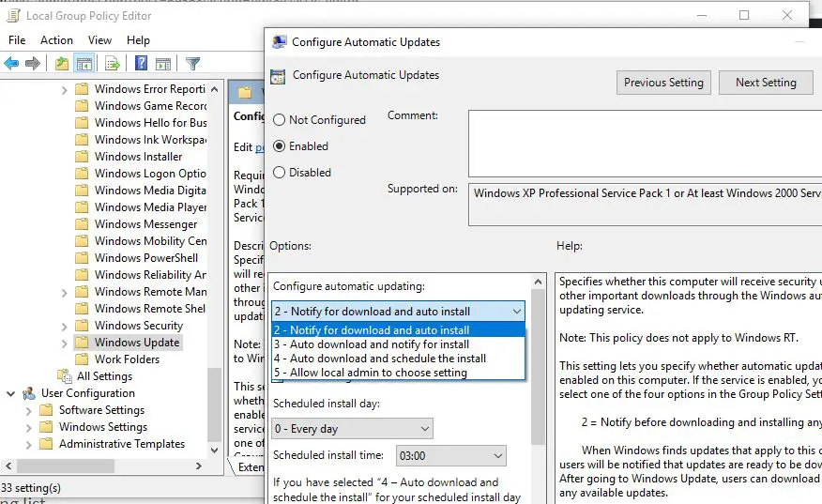Click the Windows Update folder icon
The width and height of the screenshot is (822, 504).
pos(82,343)
